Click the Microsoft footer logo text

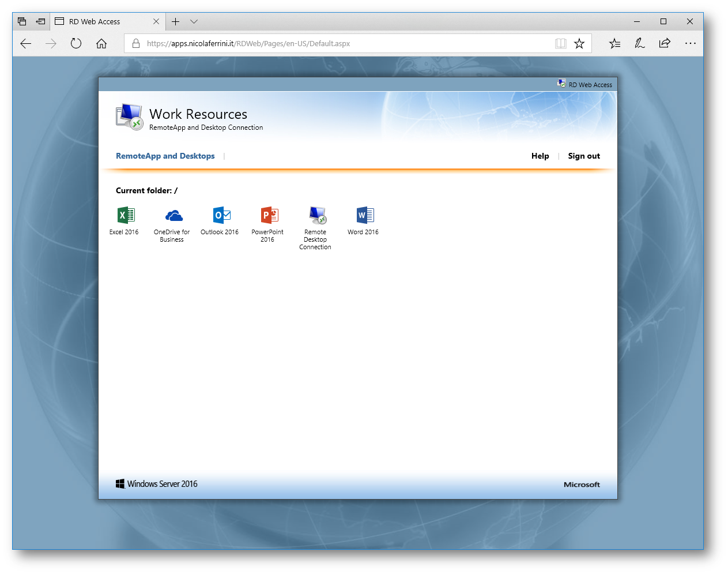click(x=582, y=485)
